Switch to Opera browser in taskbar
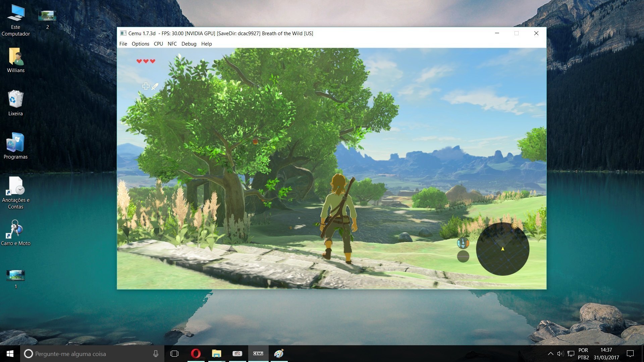Image resolution: width=644 pixels, height=362 pixels. pos(196,354)
